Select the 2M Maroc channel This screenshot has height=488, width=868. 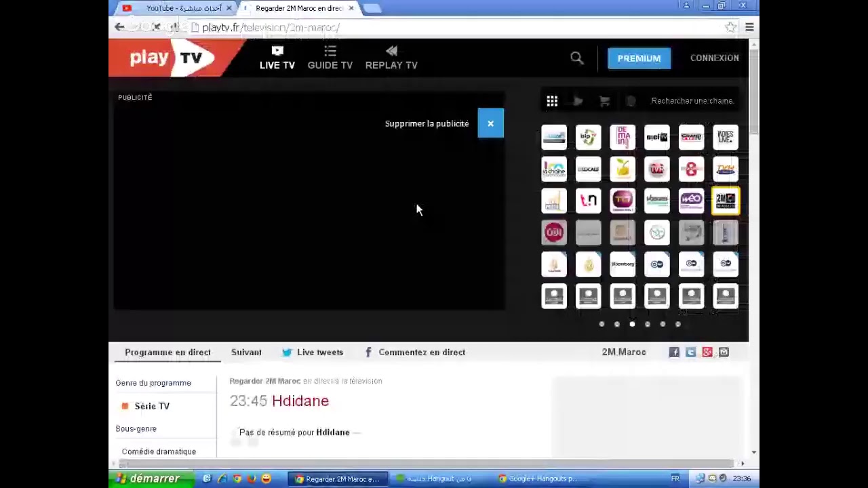(x=726, y=200)
